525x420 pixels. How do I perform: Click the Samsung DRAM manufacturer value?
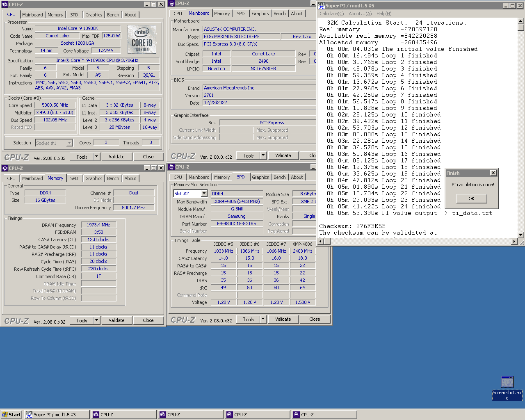point(237,216)
